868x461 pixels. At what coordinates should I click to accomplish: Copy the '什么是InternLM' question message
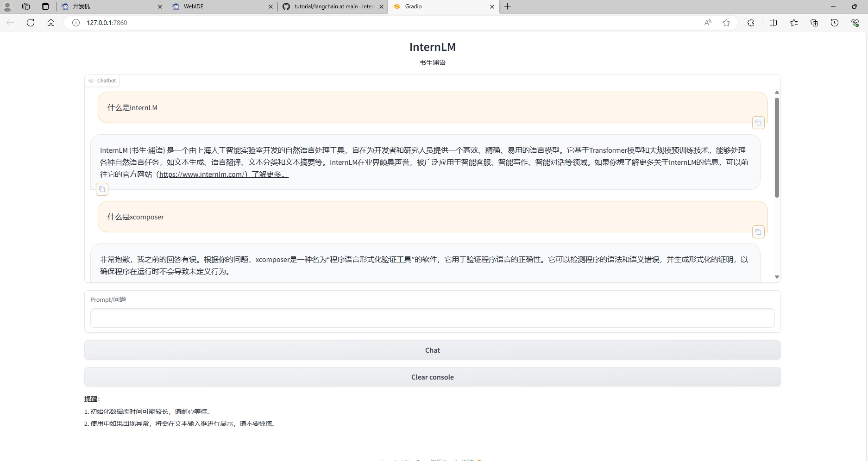click(x=758, y=123)
